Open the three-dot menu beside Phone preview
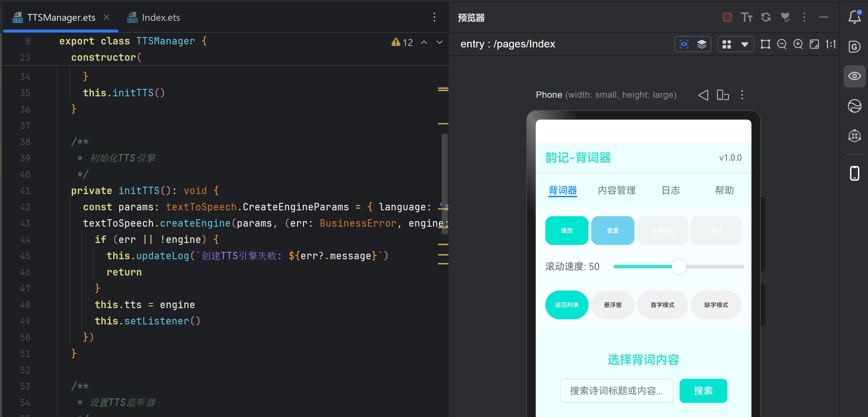The image size is (868, 417). coord(742,95)
